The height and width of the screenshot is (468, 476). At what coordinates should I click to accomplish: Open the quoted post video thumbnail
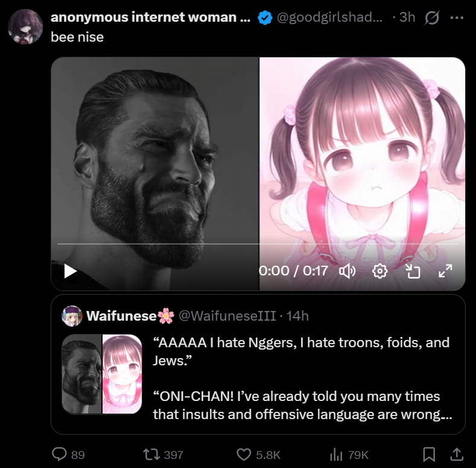(x=102, y=374)
